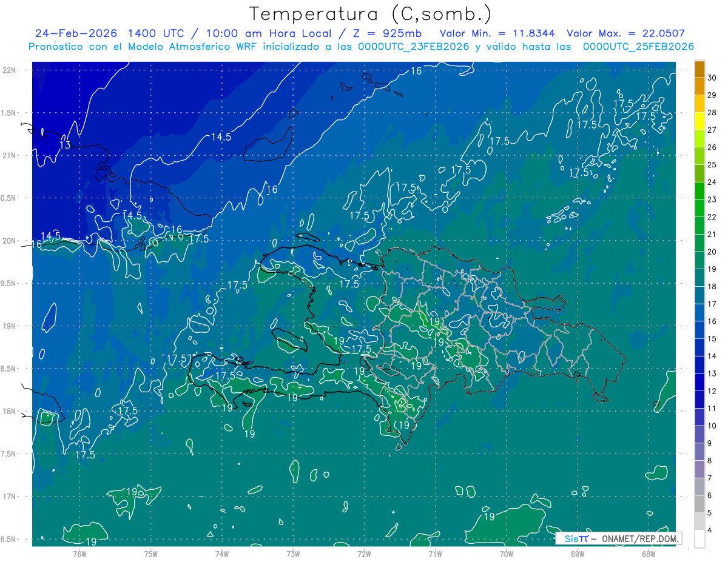Click the '71W' longitude axis label
The image size is (728, 562).
(435, 554)
